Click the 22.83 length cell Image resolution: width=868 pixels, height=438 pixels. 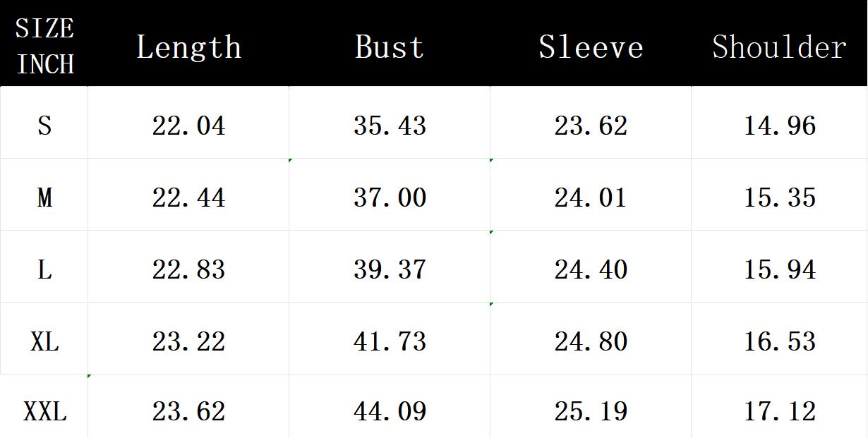[188, 269]
